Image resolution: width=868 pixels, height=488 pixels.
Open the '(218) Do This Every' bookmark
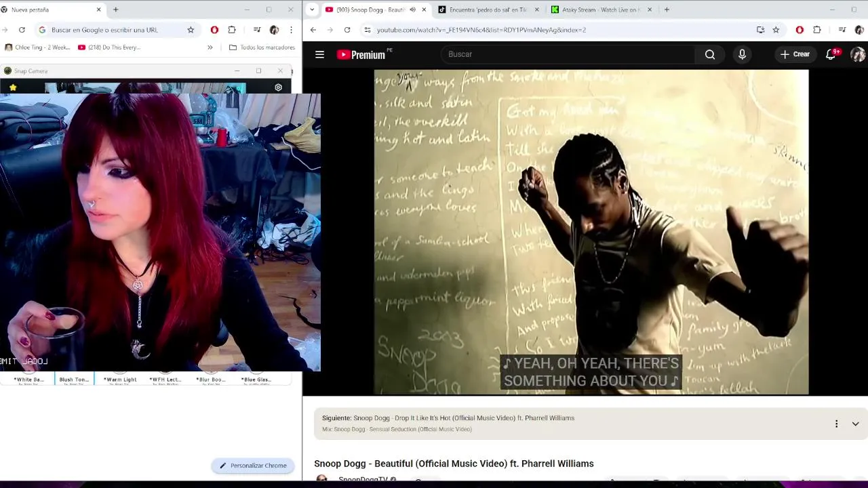[109, 47]
